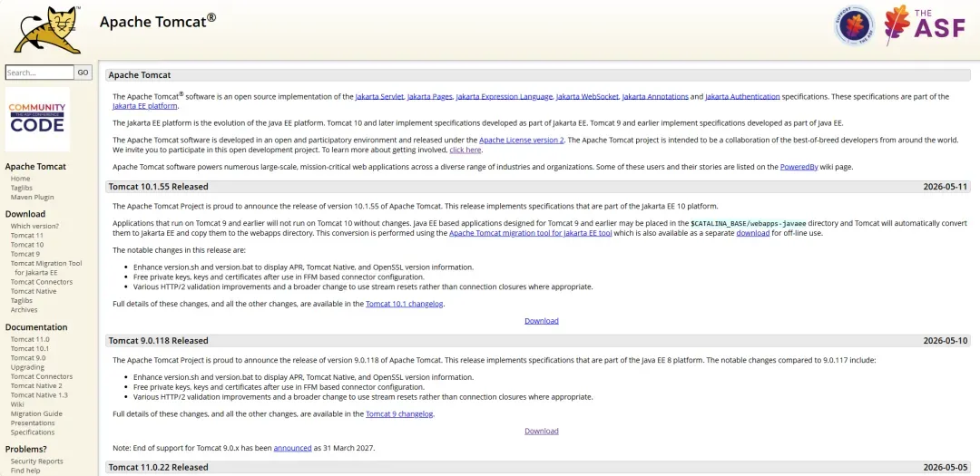Open the Support the ASF badge
This screenshot has width=980, height=476.
pyautogui.click(x=854, y=25)
